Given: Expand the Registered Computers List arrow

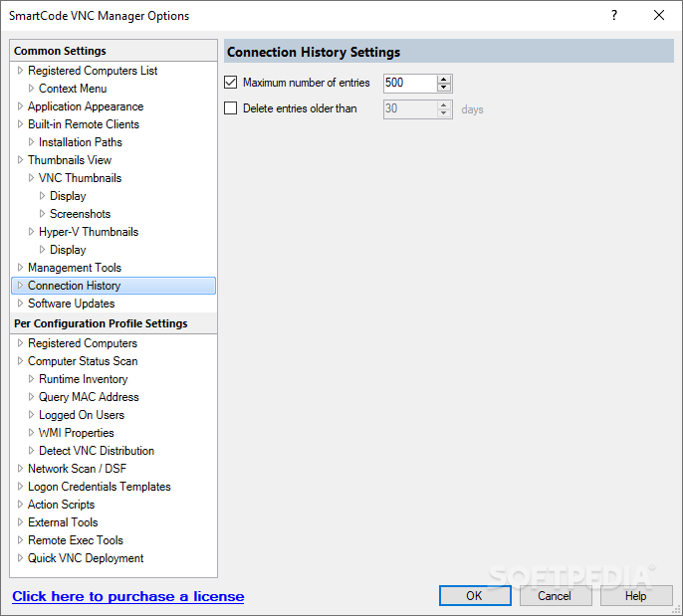Looking at the screenshot, I should [20, 70].
